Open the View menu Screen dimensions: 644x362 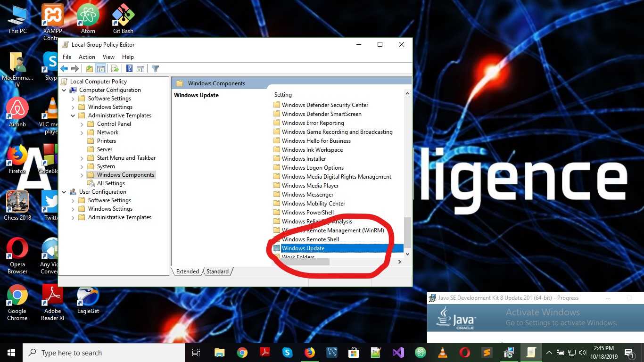point(108,57)
